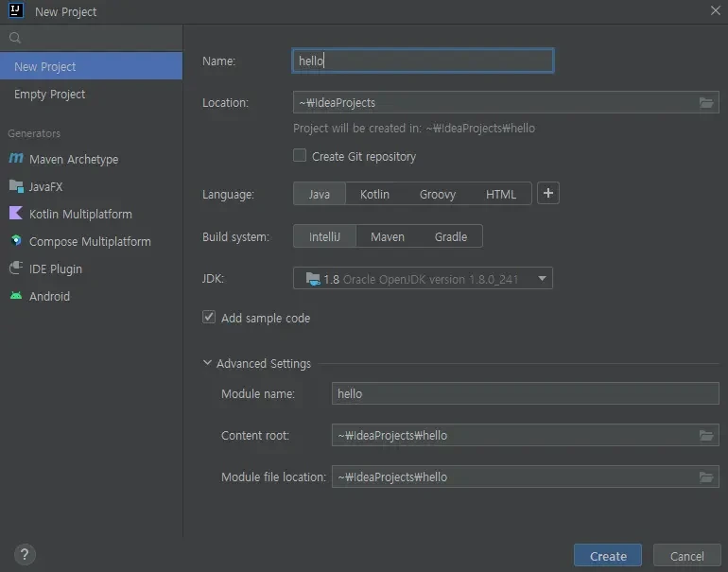Select Groovy as the language

[x=438, y=194]
